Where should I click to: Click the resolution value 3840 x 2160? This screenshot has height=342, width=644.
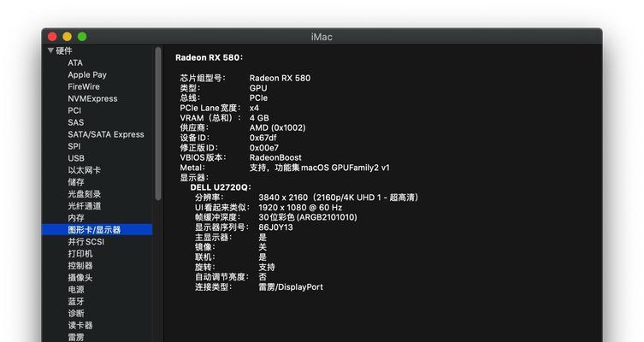click(x=339, y=198)
